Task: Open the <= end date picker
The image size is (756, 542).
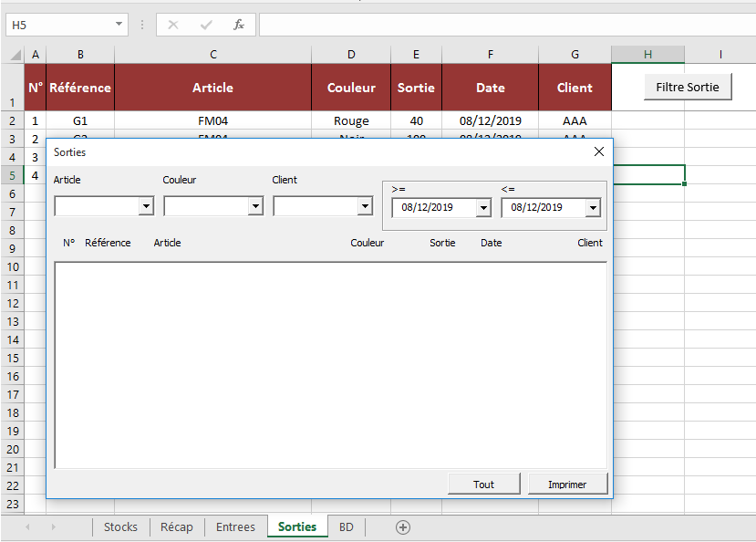Action: (x=593, y=208)
